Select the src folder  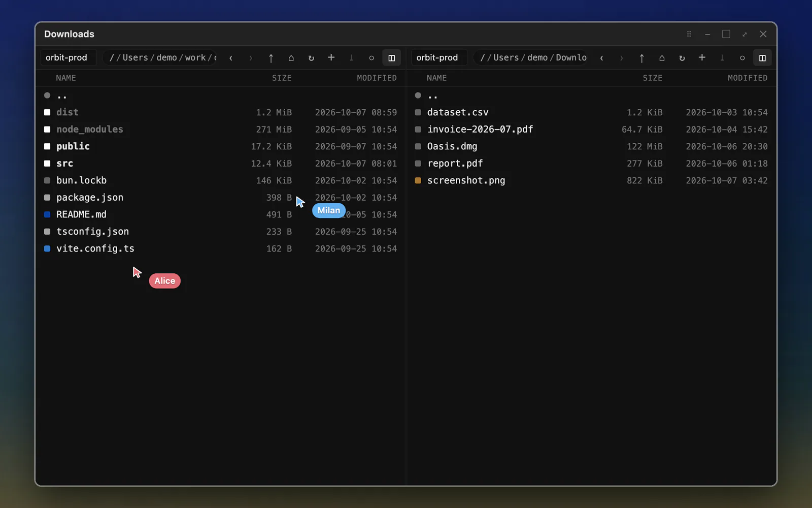pos(221,164)
